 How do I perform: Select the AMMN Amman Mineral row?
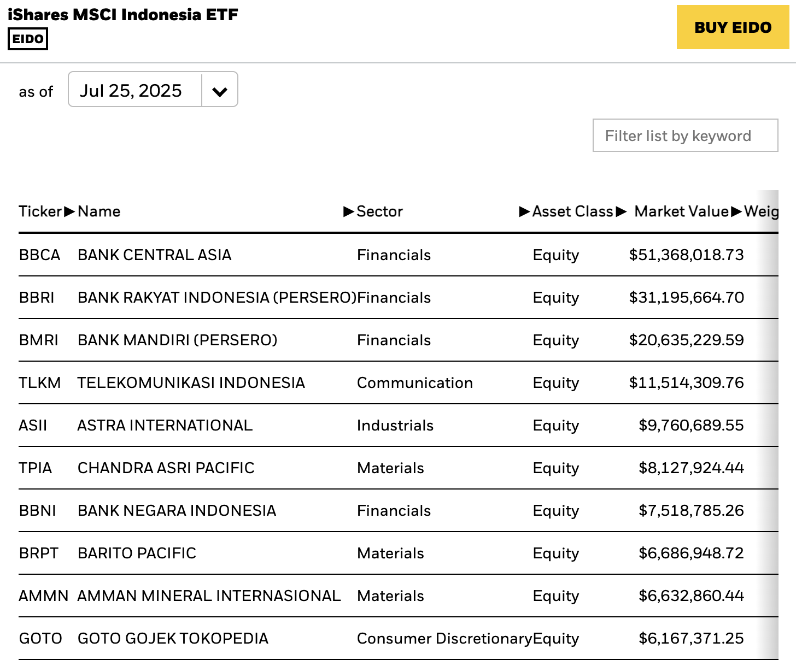point(219,596)
